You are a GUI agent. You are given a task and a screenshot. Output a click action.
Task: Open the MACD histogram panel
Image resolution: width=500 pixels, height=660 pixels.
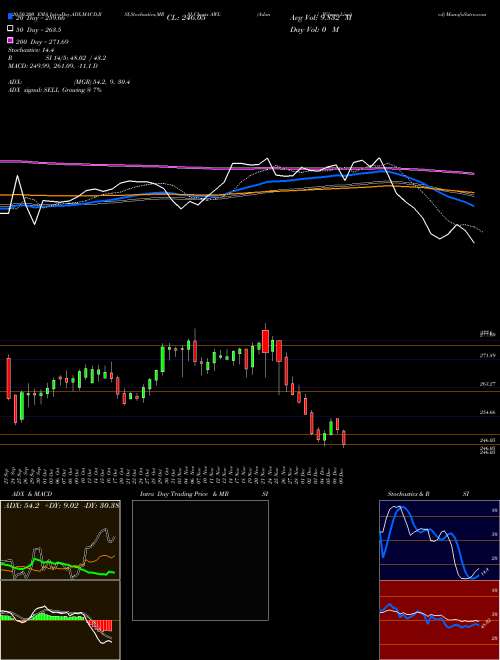[60, 620]
